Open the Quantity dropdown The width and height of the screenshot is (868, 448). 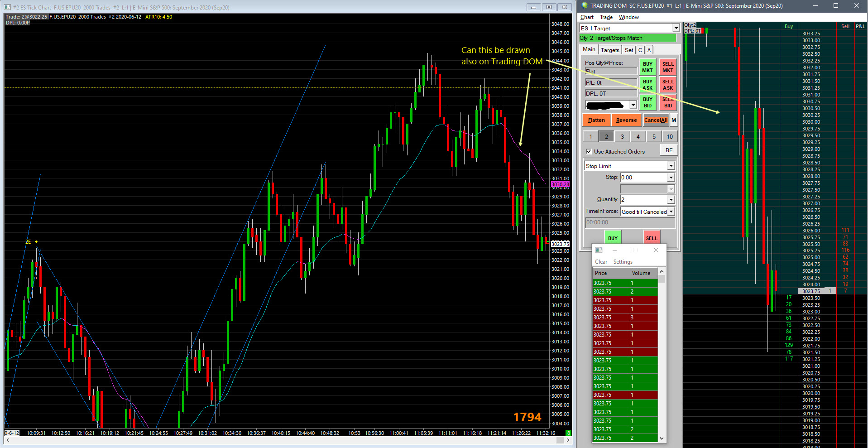(x=671, y=200)
